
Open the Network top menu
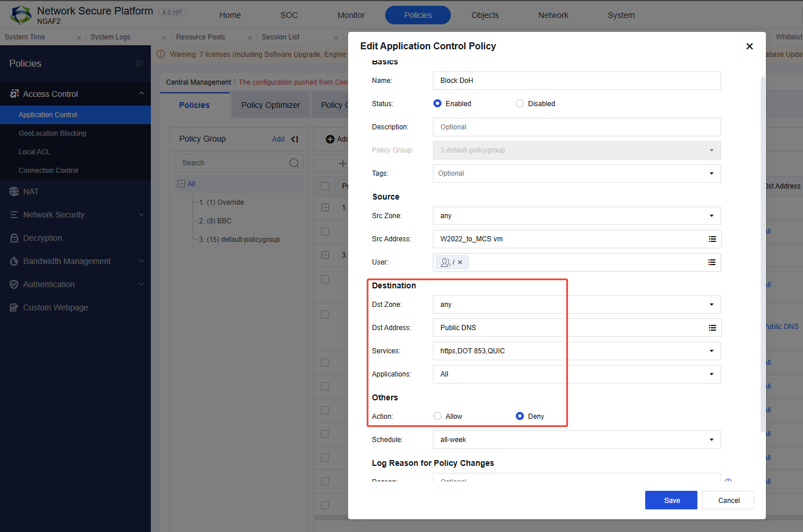coord(553,15)
